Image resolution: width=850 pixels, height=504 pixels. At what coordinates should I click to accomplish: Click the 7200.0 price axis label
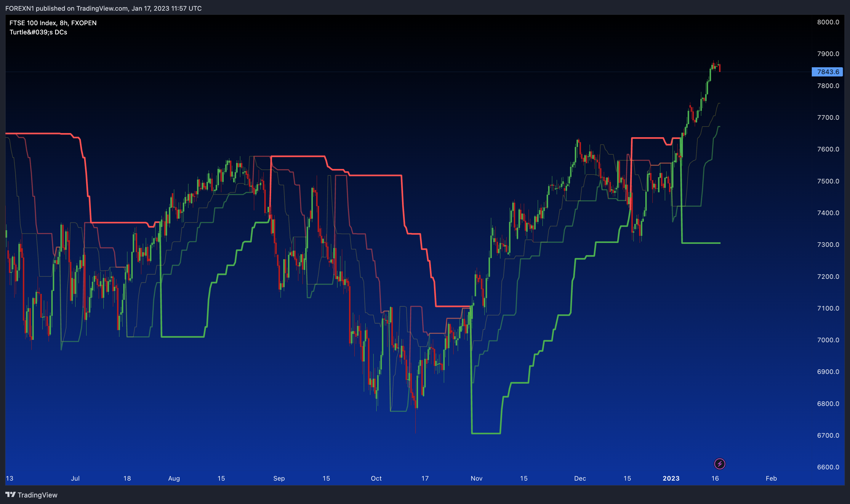click(x=828, y=276)
